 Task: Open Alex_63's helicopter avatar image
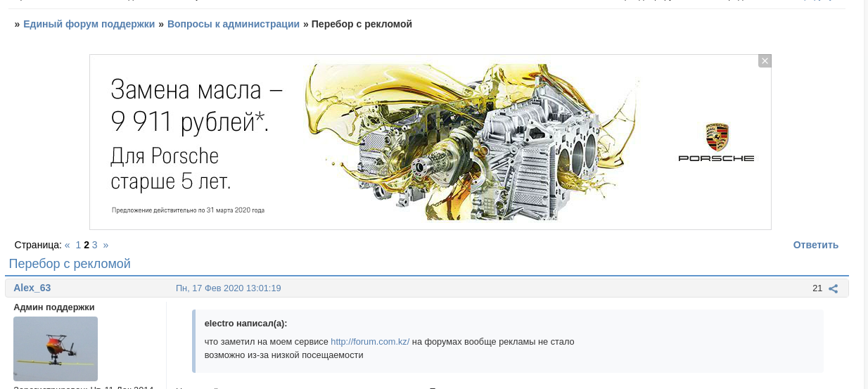click(x=56, y=349)
